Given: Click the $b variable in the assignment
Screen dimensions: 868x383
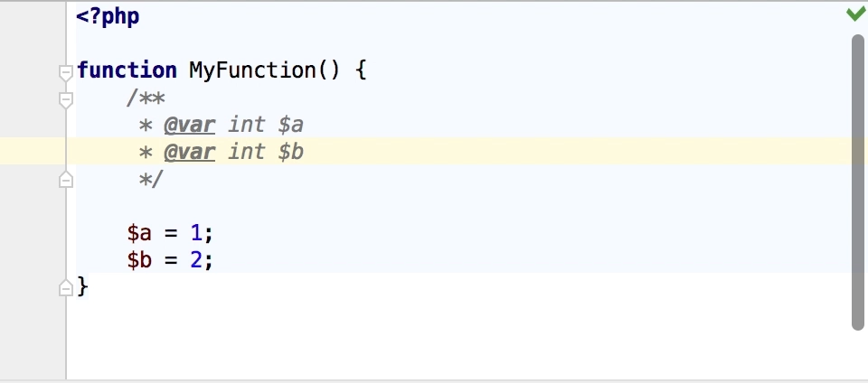Looking at the screenshot, I should click(x=139, y=260).
